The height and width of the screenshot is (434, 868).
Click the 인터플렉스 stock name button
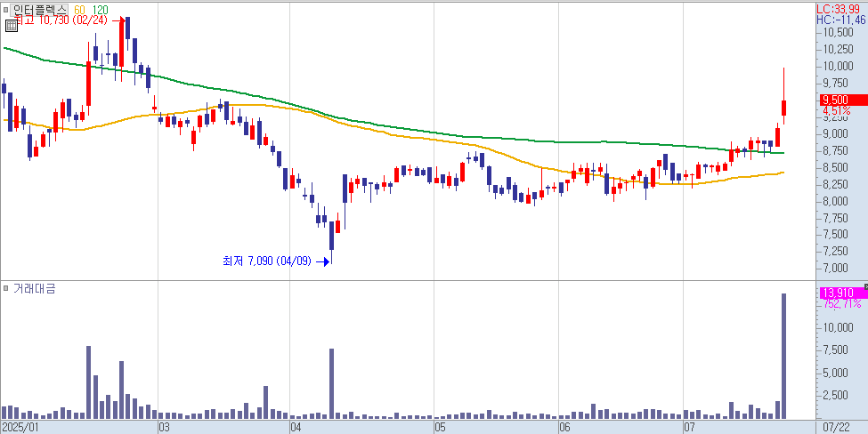(x=40, y=10)
